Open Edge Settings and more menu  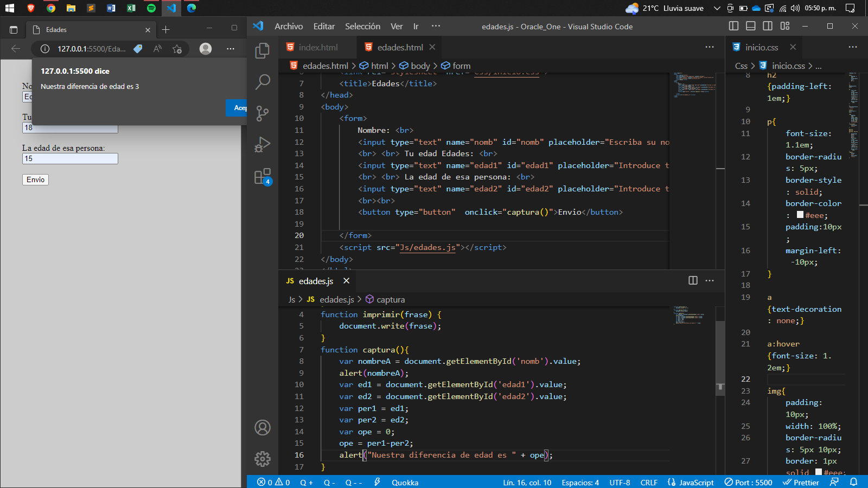[x=231, y=49]
